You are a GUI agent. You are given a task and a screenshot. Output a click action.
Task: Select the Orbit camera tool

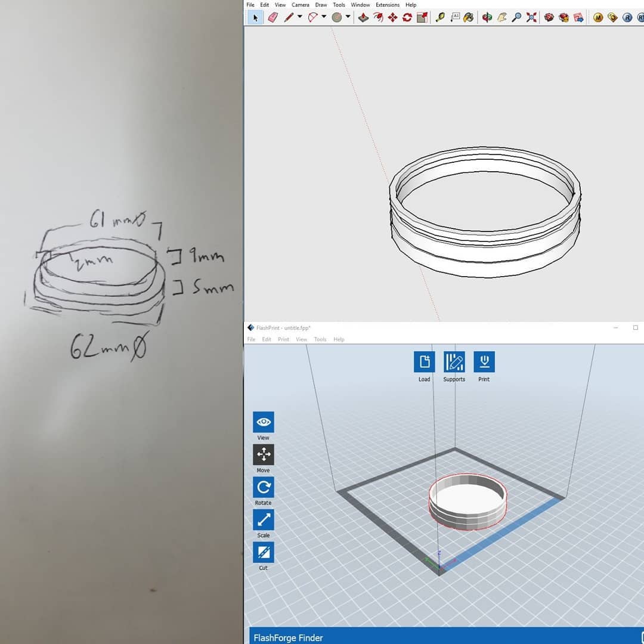487,17
